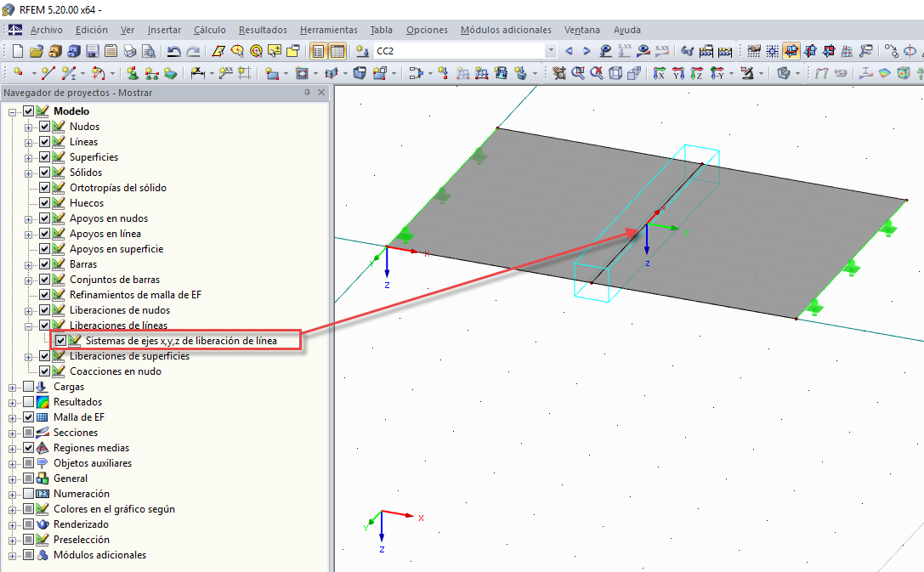This screenshot has width=924, height=572.
Task: Show view in X direction
Action: point(659,73)
